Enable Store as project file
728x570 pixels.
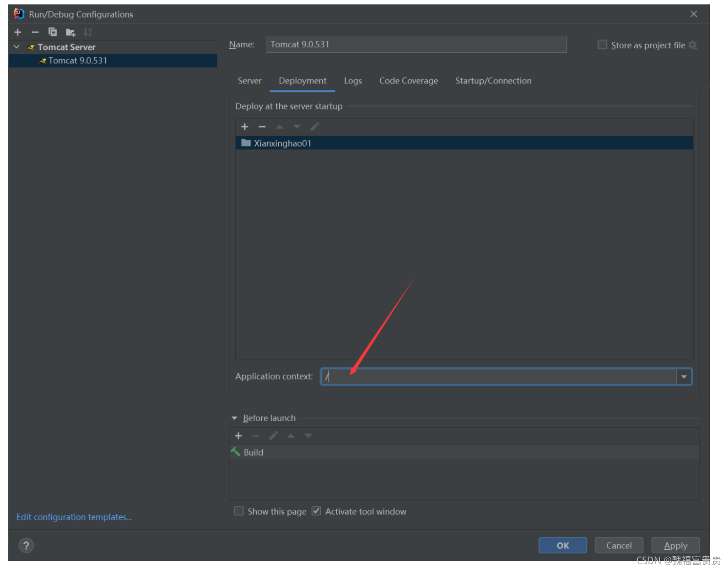click(x=603, y=45)
